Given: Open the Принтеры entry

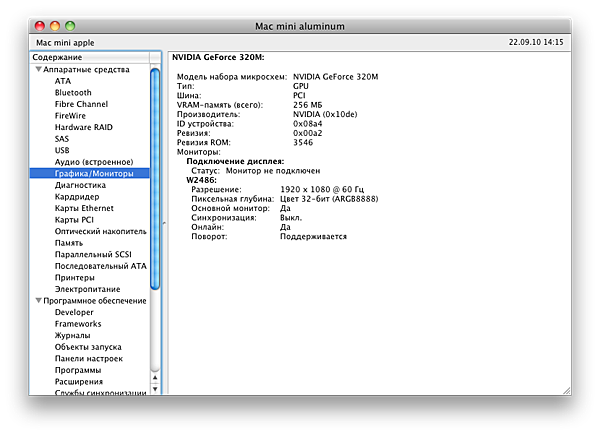Looking at the screenshot, I should pos(75,277).
